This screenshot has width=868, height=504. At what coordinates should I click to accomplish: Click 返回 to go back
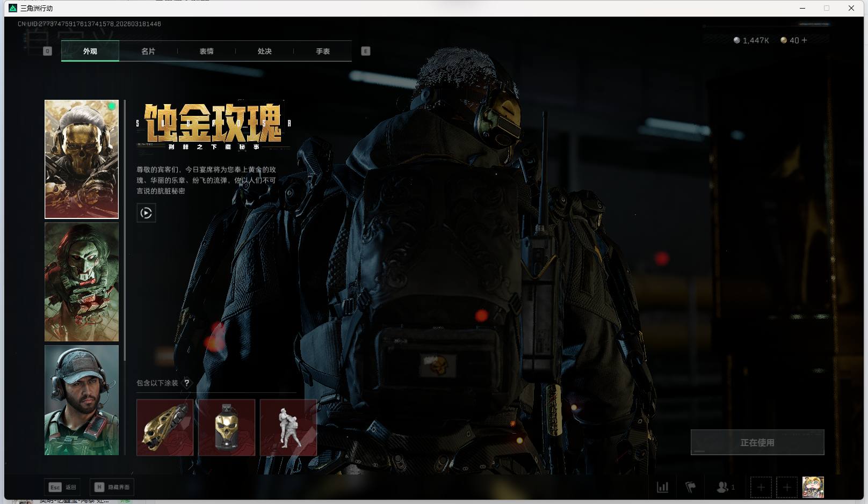point(71,487)
